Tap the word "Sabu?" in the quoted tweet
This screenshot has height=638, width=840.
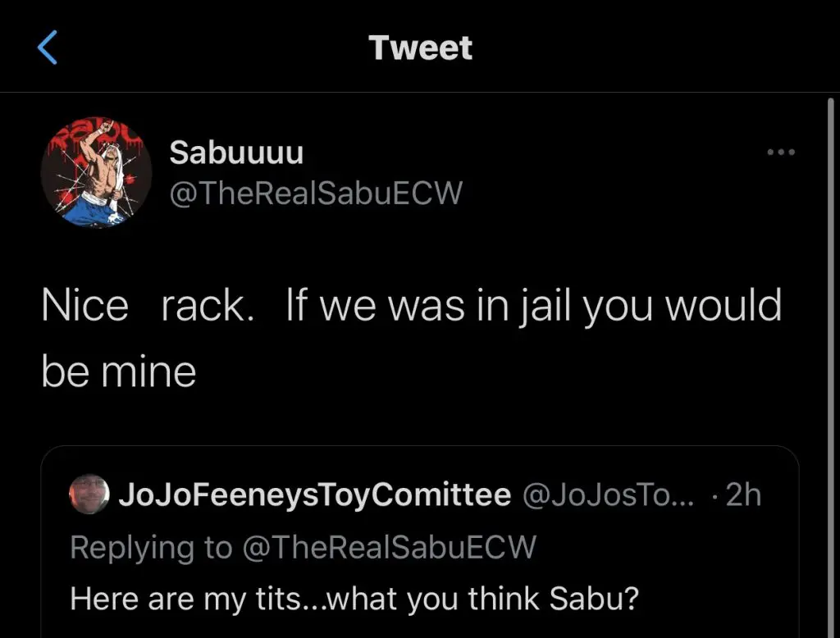point(592,598)
